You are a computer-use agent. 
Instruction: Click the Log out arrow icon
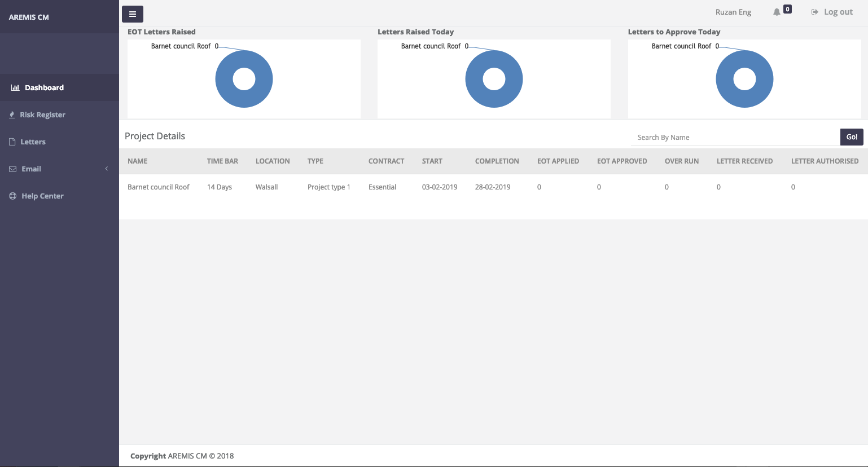point(814,12)
